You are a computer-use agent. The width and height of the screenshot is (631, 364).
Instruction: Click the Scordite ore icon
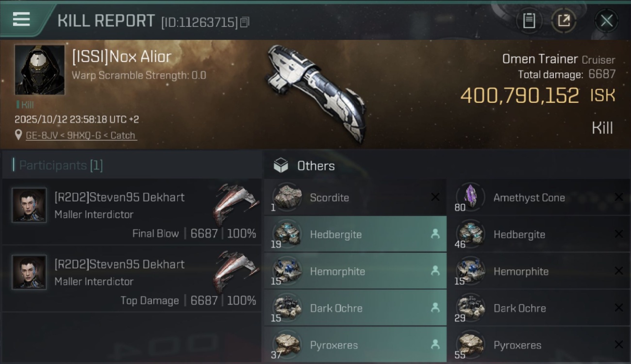(287, 197)
